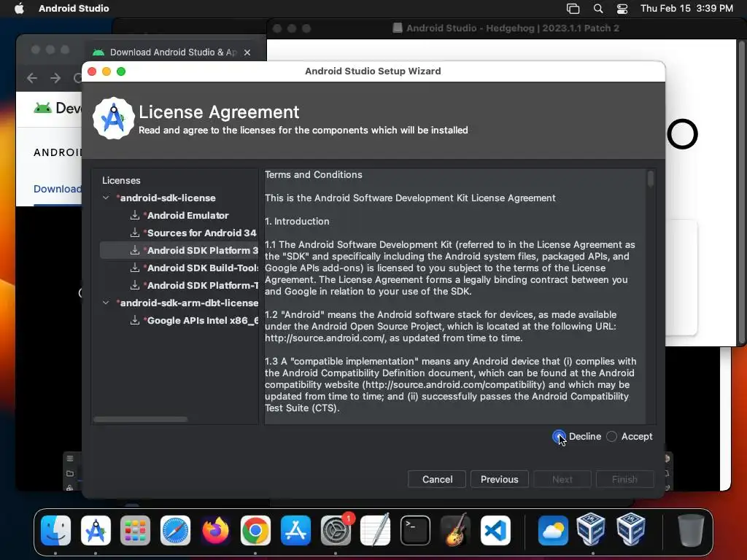Image resolution: width=747 pixels, height=560 pixels.
Task: Select the Android Emulator license row
Action: 179,215
